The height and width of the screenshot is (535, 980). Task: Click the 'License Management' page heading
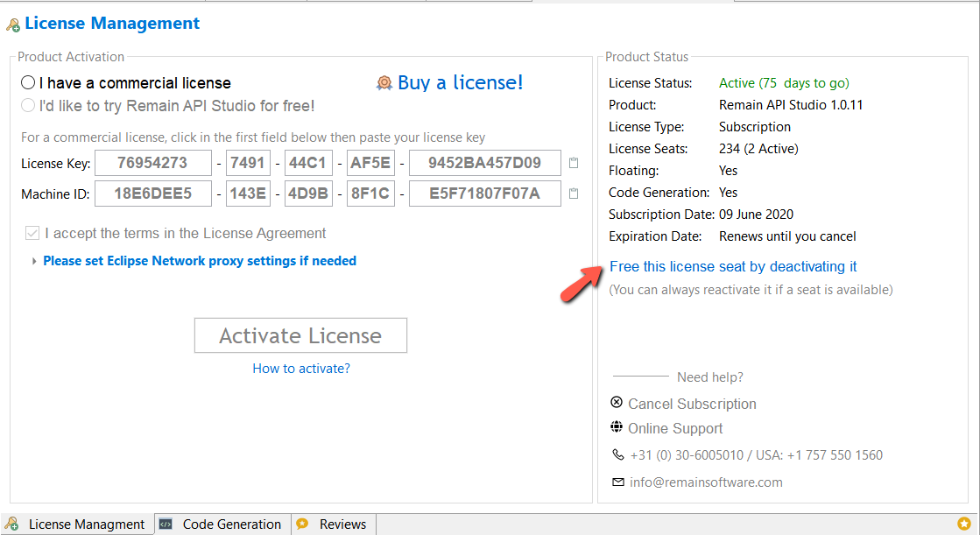[112, 23]
